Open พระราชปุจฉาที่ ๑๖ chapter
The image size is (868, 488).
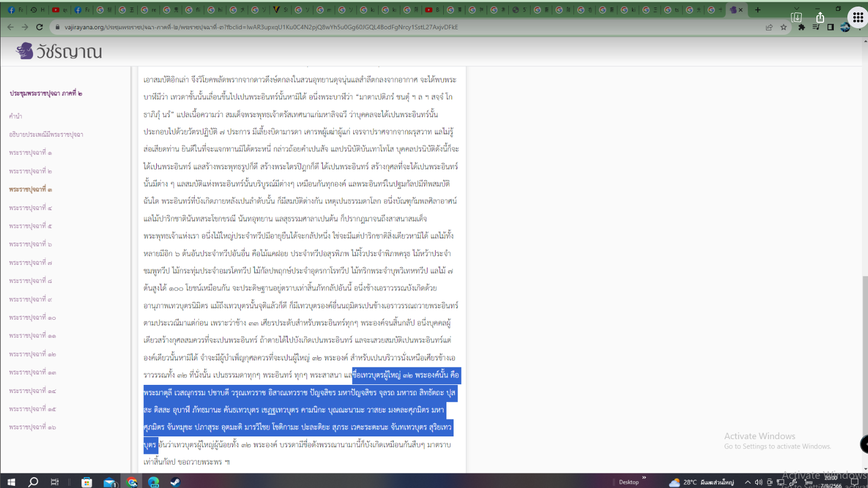33,427
